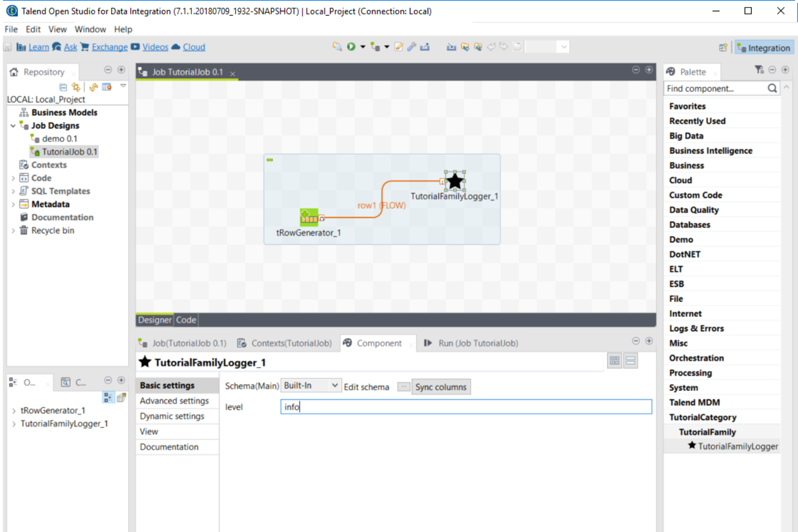
Task: Click the import items toolbar icon
Action: 451,47
